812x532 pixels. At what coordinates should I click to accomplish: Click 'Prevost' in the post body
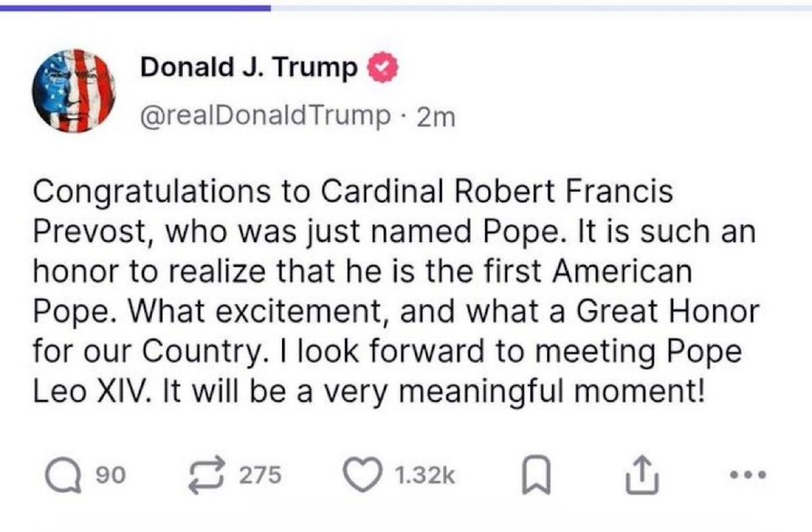point(91,232)
